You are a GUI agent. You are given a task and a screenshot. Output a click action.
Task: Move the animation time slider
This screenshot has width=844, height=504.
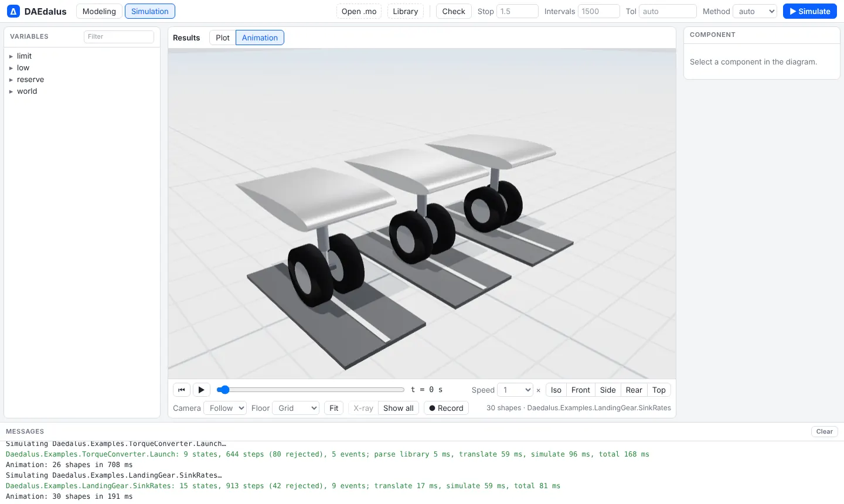(x=311, y=390)
